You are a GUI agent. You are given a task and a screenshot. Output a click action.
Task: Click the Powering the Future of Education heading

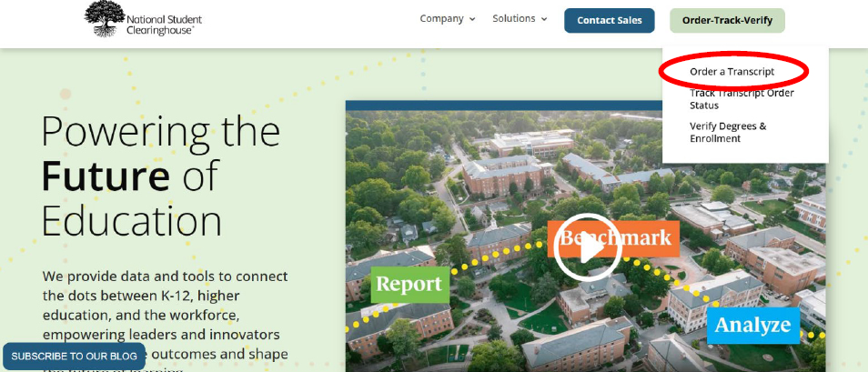point(160,176)
